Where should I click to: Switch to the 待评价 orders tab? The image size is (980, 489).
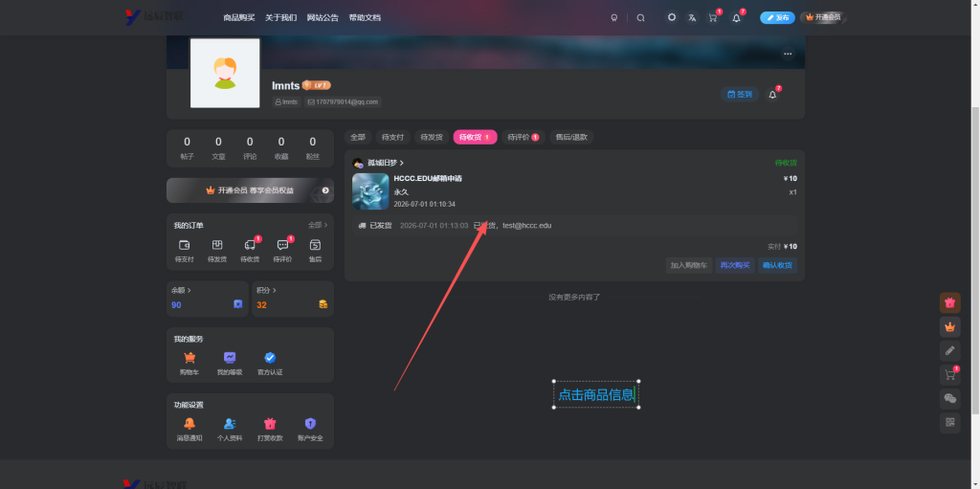click(523, 137)
